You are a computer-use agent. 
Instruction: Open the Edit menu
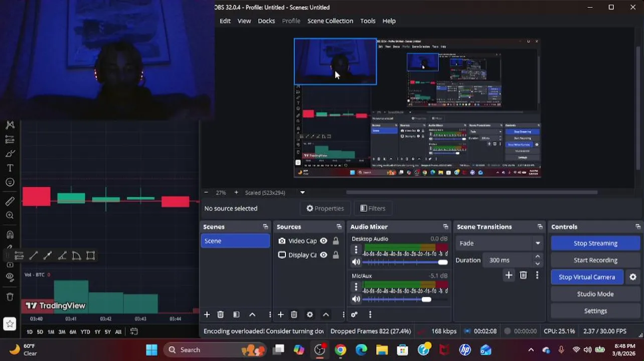pyautogui.click(x=225, y=21)
